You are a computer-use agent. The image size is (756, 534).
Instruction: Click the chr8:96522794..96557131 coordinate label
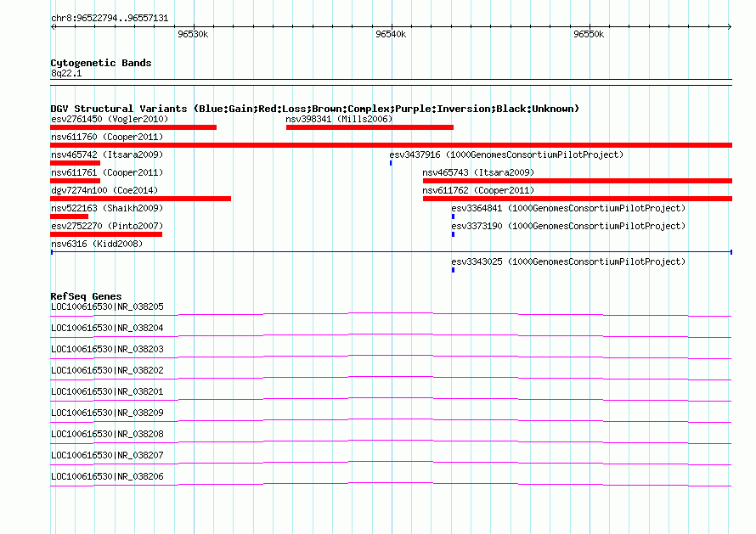(x=110, y=19)
